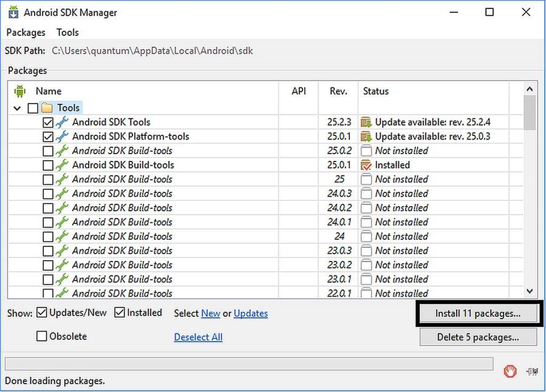Enable the Obsolete checkbox
This screenshot has width=546, height=392.
pos(41,336)
